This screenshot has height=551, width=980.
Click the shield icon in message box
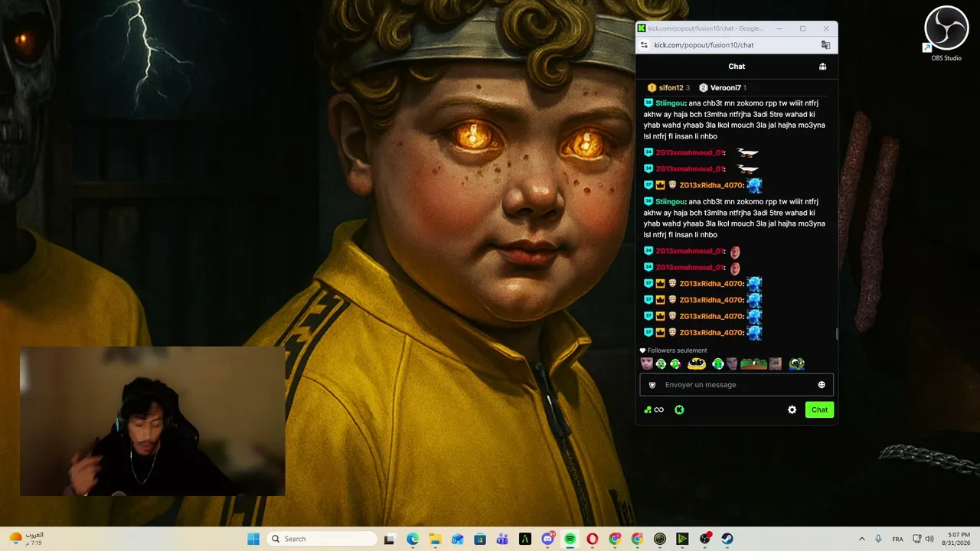point(652,385)
